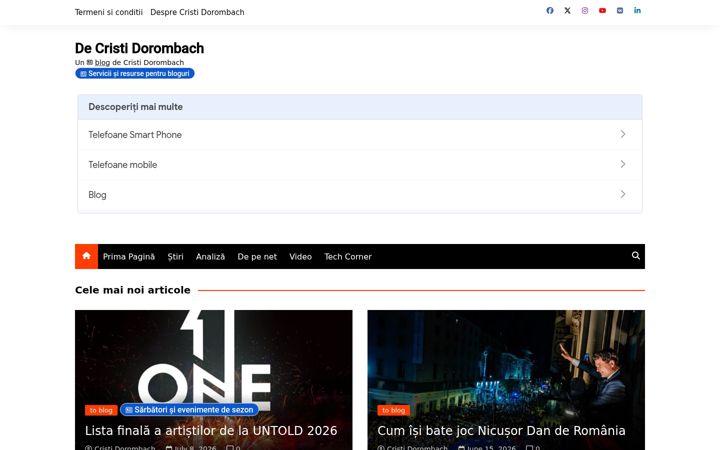This screenshot has height=450, width=720.
Task: Open site search with magnifier icon
Action: (x=636, y=256)
